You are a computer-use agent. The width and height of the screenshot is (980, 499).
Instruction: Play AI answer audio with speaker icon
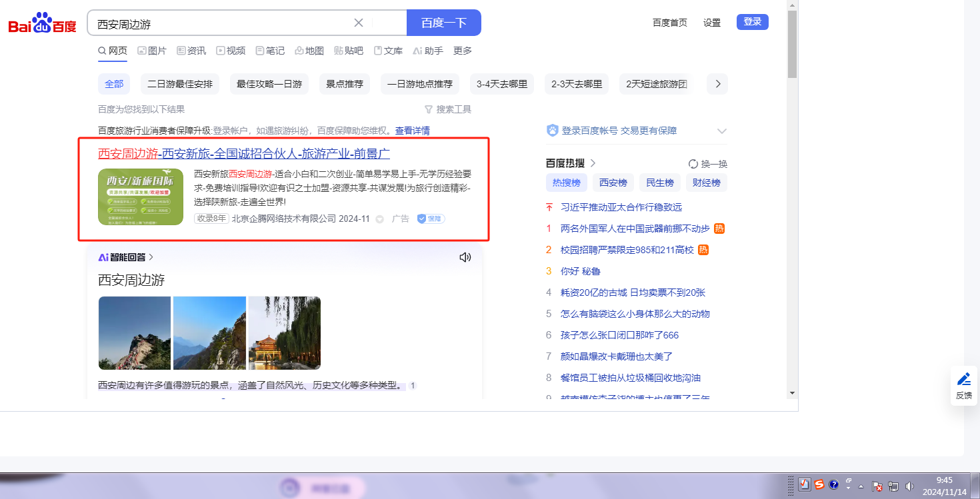click(x=465, y=257)
